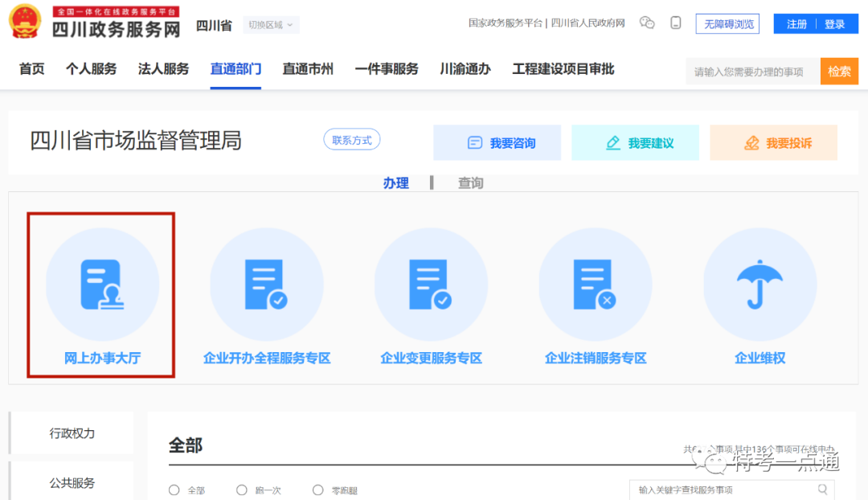868x500 pixels.
Task: Open the 企业注销服务专区 document icon
Action: (595, 285)
